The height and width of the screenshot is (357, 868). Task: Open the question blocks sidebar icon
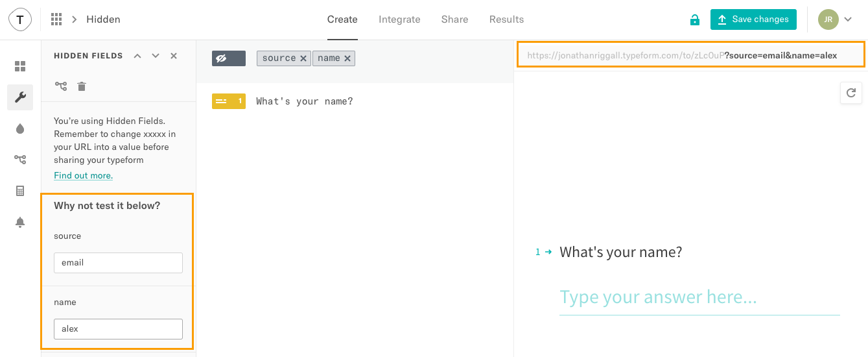pos(20,66)
